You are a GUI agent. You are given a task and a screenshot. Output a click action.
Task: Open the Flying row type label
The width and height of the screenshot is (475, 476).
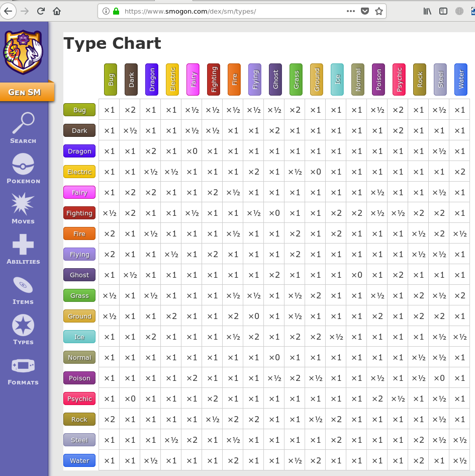pos(79,255)
